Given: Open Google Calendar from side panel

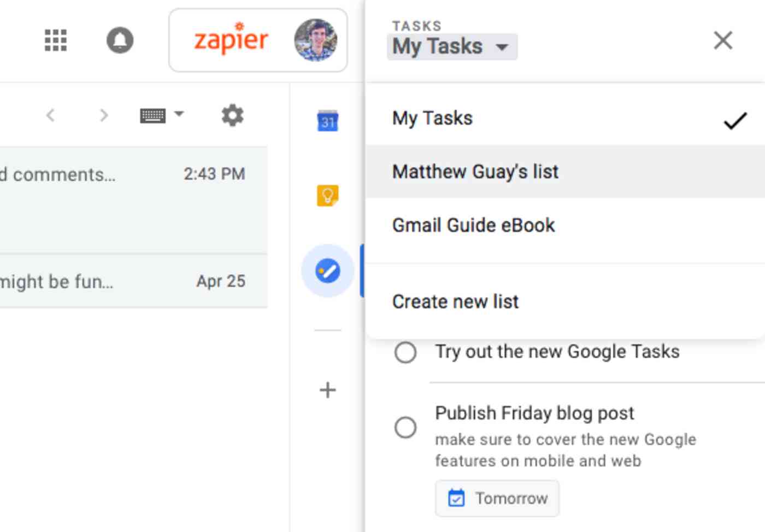Looking at the screenshot, I should 327,121.
